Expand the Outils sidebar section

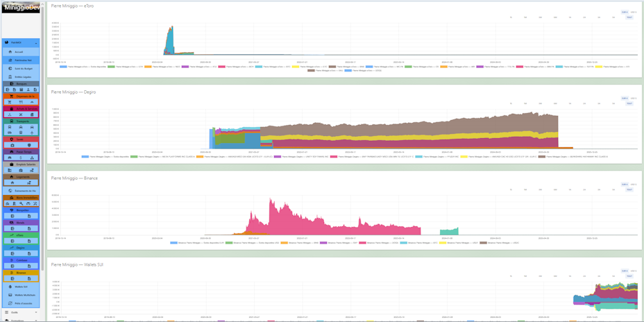coord(21,312)
